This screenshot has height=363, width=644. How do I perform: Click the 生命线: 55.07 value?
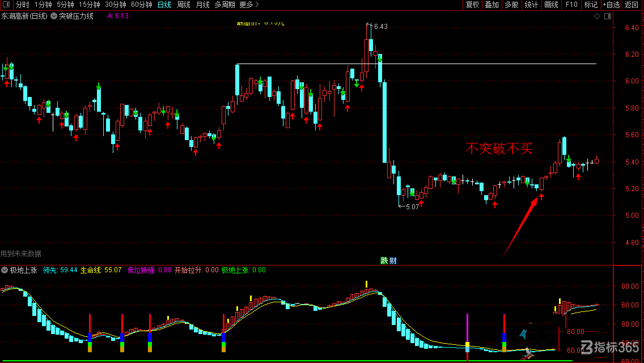(101, 270)
